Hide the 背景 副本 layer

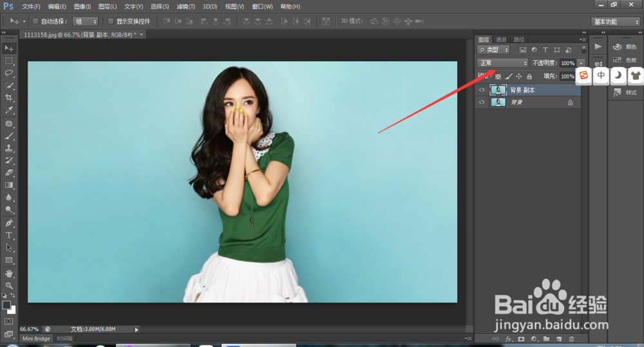[x=482, y=90]
